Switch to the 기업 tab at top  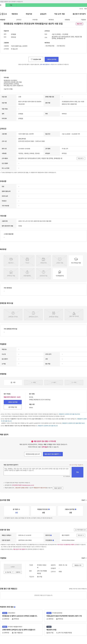[x=11, y=5]
